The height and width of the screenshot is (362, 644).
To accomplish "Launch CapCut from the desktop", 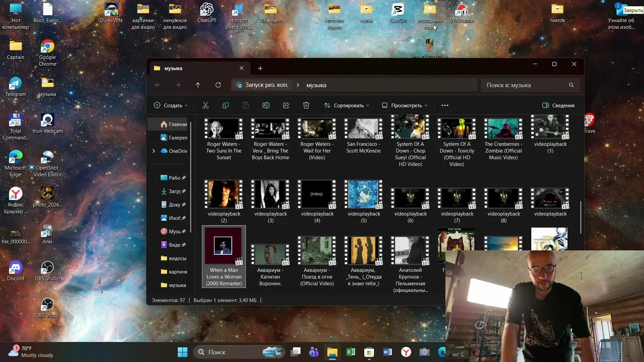I will (x=398, y=13).
